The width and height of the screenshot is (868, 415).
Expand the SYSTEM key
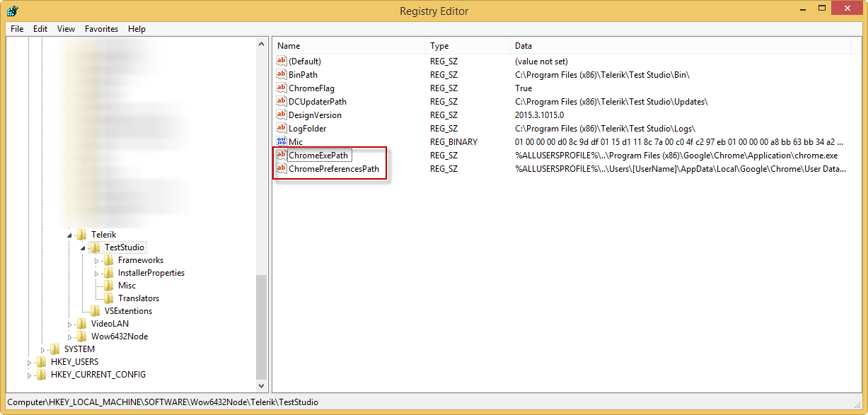click(x=43, y=349)
